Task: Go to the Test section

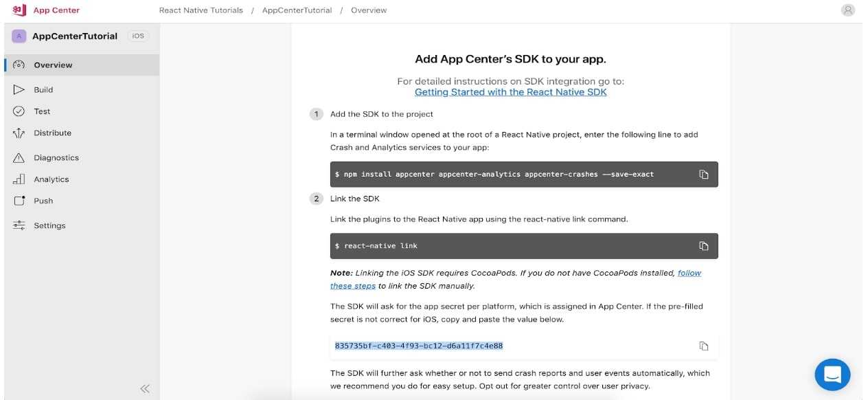Action: 82,111
